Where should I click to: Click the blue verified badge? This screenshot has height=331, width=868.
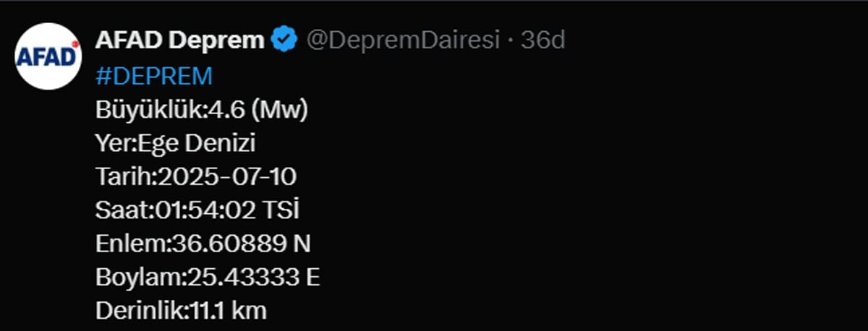click(x=284, y=40)
